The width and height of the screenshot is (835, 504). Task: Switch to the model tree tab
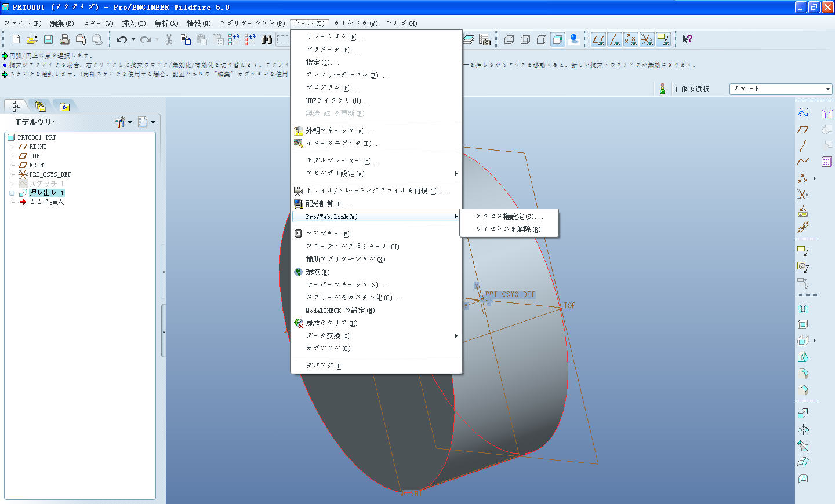[x=16, y=106]
